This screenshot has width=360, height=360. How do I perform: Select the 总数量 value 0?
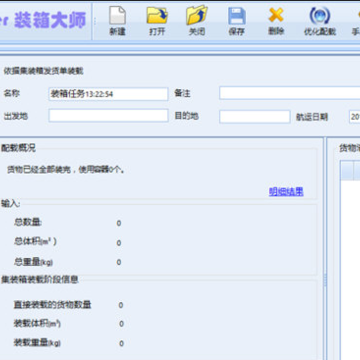[119, 223]
